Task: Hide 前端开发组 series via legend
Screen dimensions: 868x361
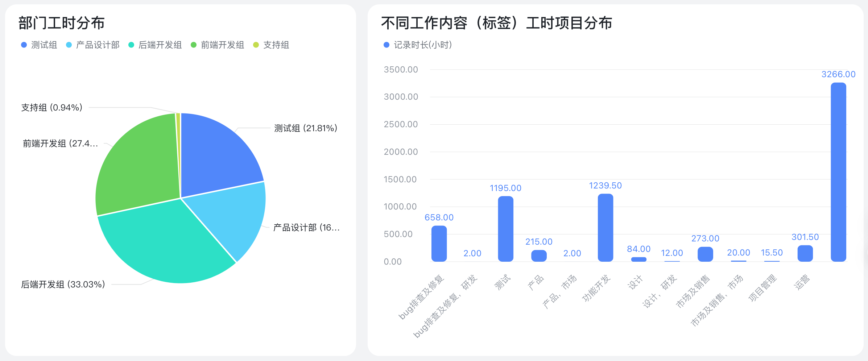Action: click(x=218, y=45)
